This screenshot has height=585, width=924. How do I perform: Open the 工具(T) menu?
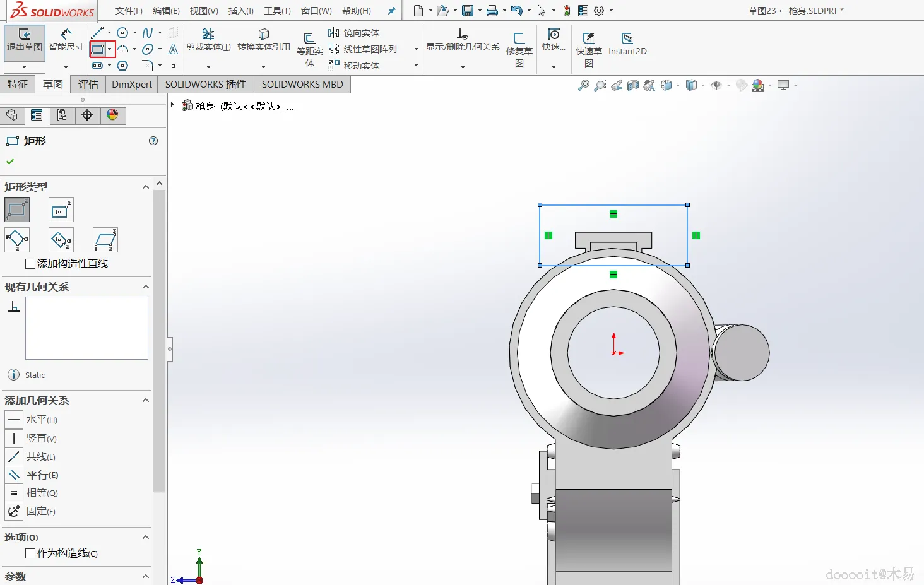point(277,11)
